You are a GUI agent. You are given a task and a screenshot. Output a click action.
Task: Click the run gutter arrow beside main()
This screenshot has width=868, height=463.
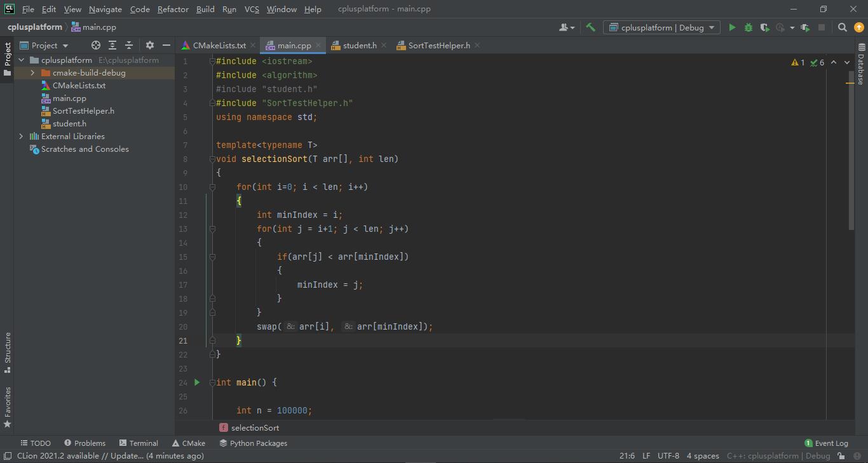click(197, 382)
